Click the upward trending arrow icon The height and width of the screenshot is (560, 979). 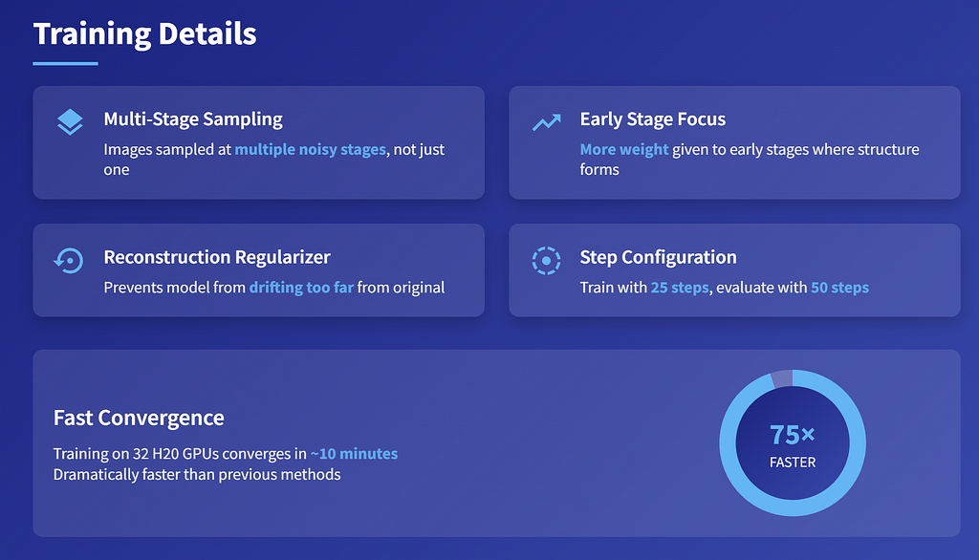(546, 121)
